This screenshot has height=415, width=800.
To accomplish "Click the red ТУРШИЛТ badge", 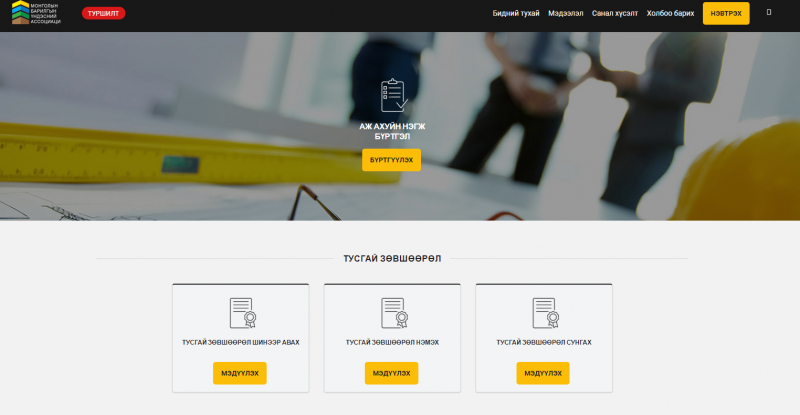I will point(103,14).
